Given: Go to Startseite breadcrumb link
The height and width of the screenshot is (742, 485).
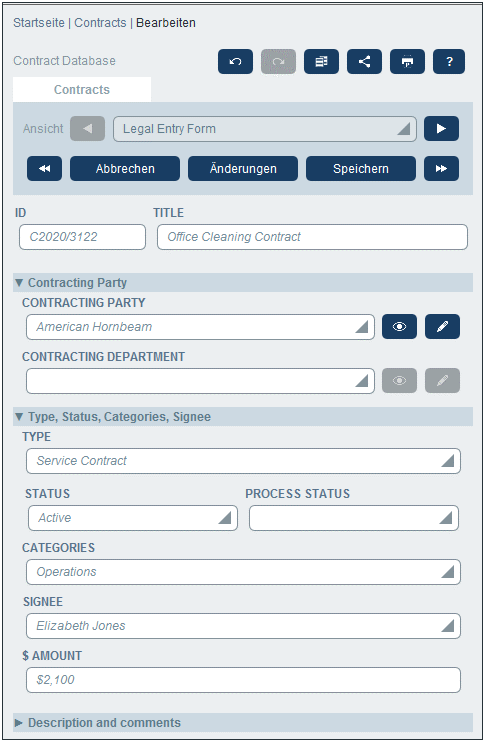Looking at the screenshot, I should tap(39, 23).
